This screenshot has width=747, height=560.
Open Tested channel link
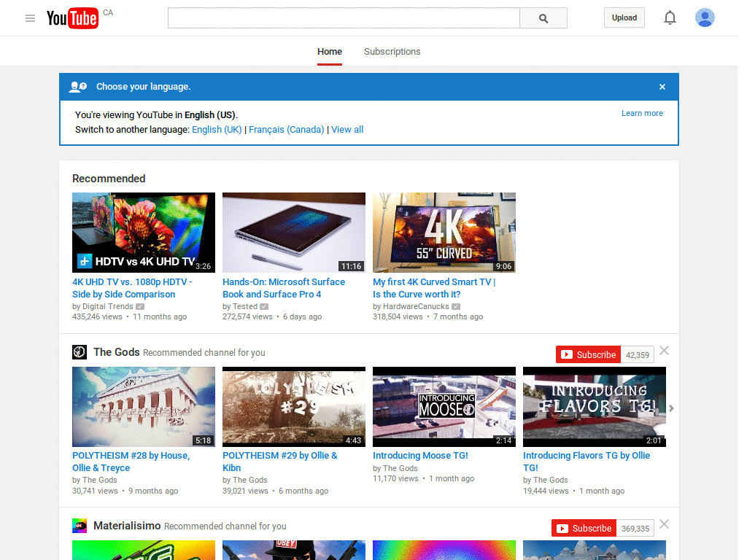click(x=245, y=307)
